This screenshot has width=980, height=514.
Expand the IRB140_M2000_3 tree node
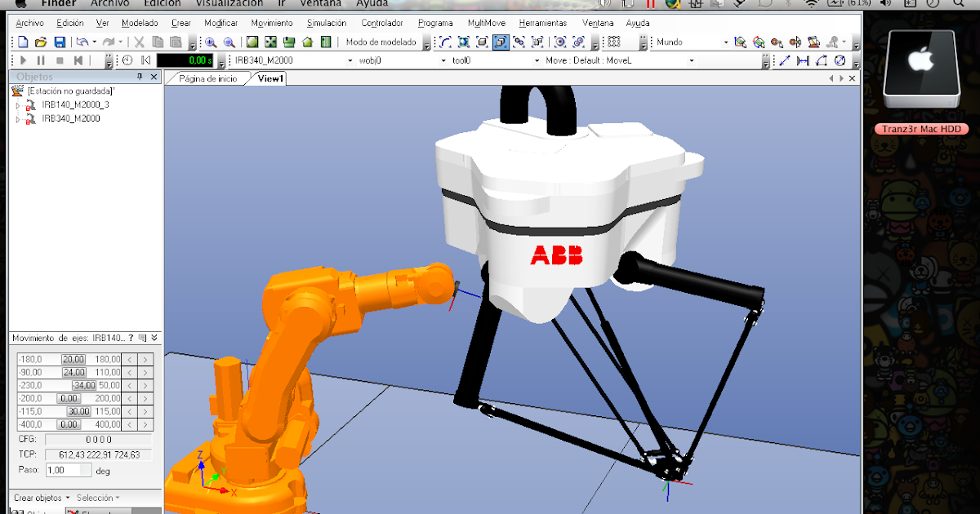point(18,104)
